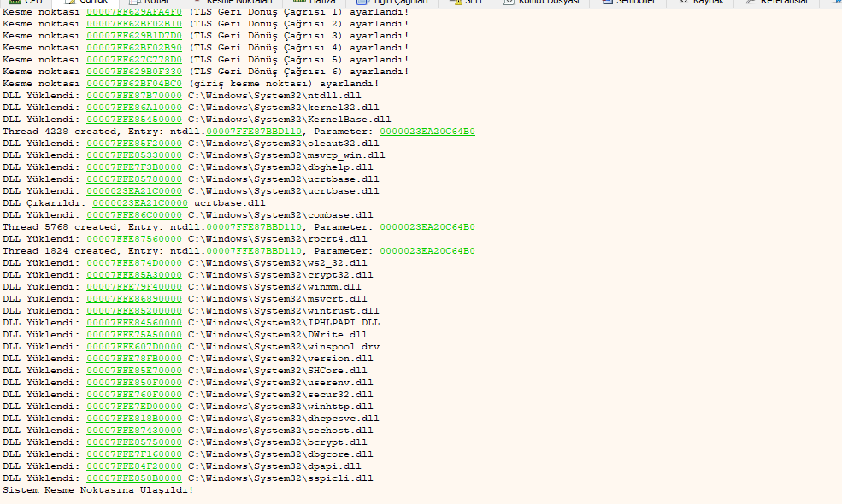Click the 'Sistem Kesme Noktasına Ulaşıldı!' log line
This screenshot has height=504, width=842.
98,490
